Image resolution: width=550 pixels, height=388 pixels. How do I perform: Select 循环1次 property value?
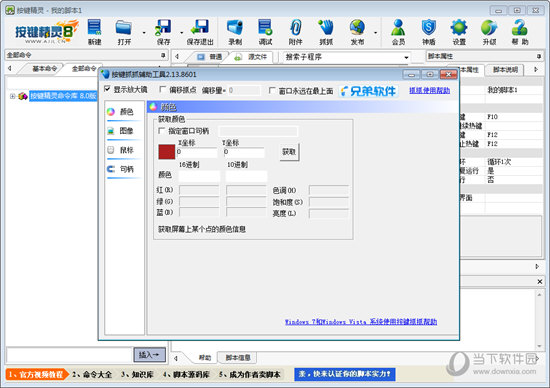tap(499, 162)
